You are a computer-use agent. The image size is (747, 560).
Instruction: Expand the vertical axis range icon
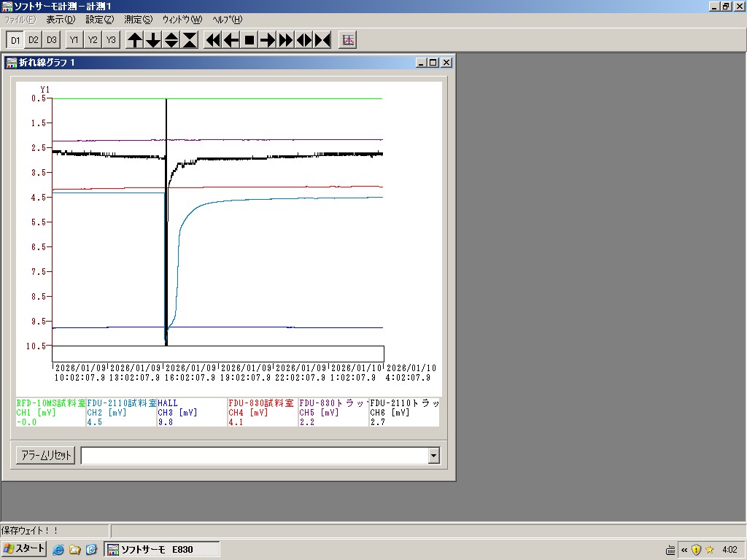coord(171,40)
